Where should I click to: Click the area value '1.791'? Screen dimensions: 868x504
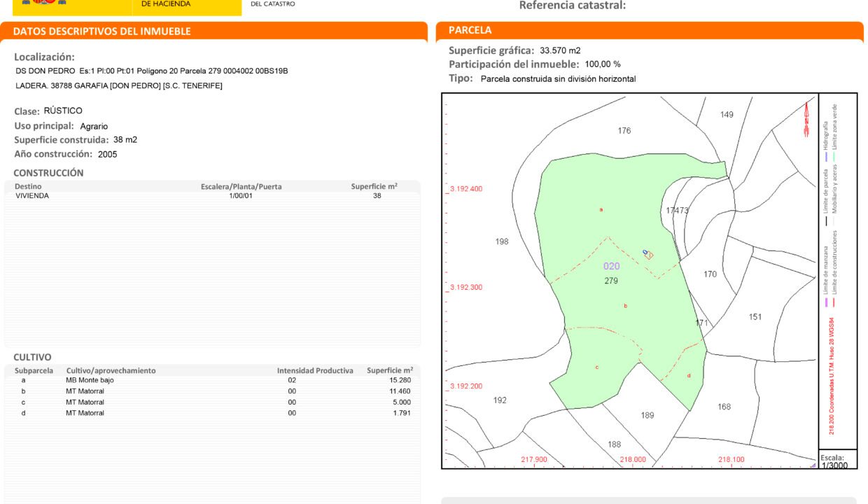coord(402,413)
